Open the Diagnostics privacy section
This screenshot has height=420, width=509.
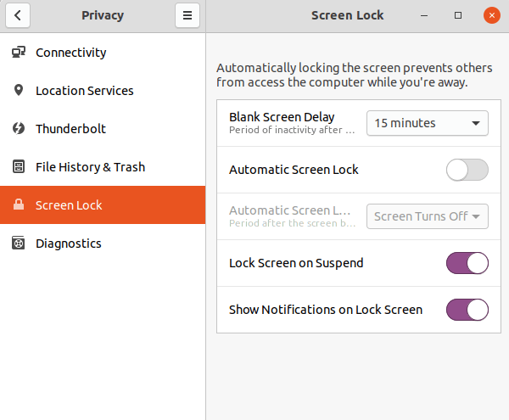tap(69, 244)
